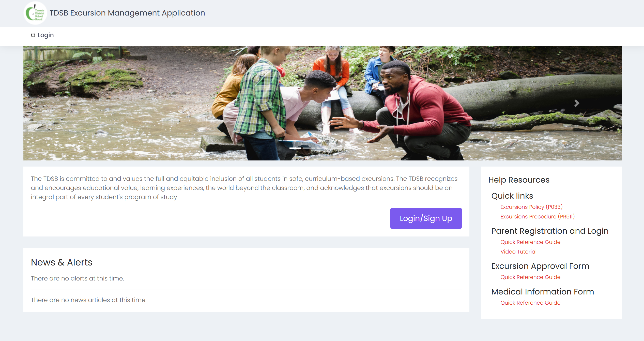The image size is (644, 341).
Task: Go to the next carousel slide arrow
Action: point(577,103)
